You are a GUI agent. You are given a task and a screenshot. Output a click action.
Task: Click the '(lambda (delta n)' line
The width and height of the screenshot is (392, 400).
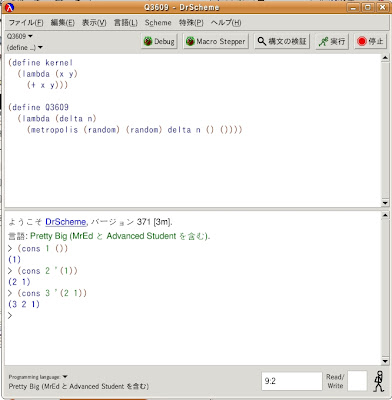pyautogui.click(x=57, y=118)
